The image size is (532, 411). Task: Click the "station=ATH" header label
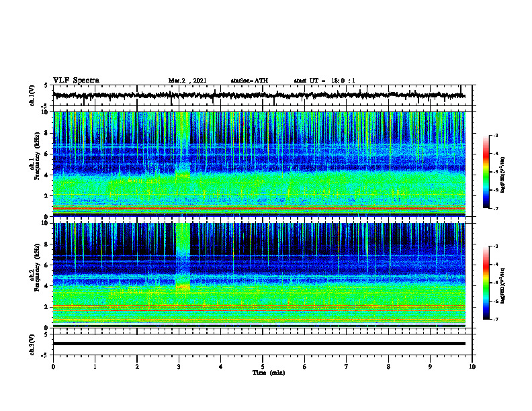pyautogui.click(x=249, y=81)
